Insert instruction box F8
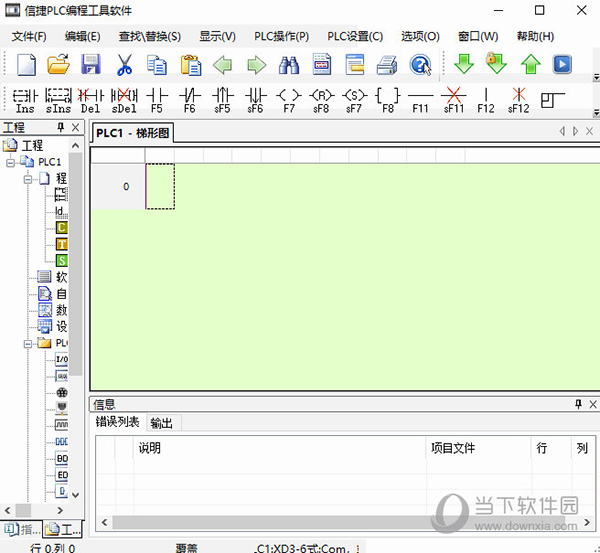 388,101
